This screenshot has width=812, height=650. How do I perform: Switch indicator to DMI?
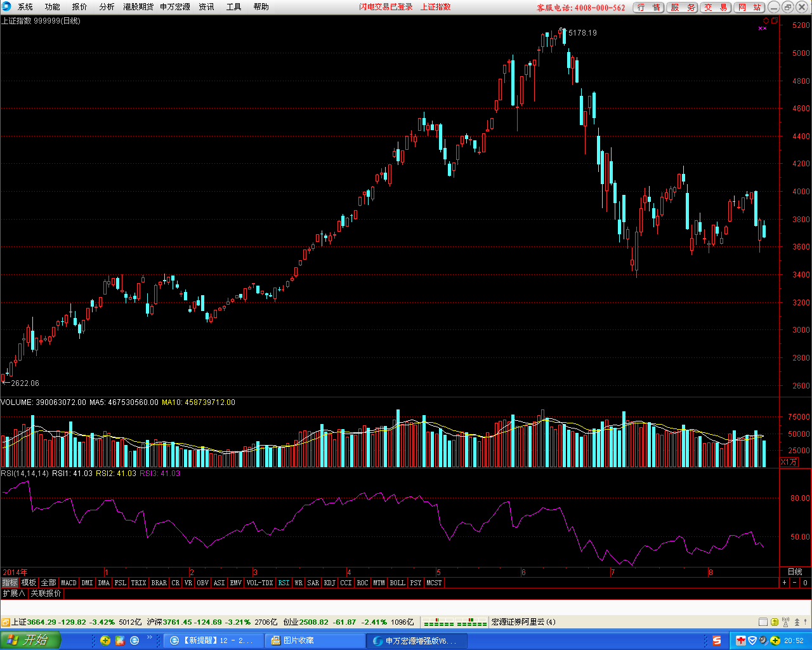(87, 583)
